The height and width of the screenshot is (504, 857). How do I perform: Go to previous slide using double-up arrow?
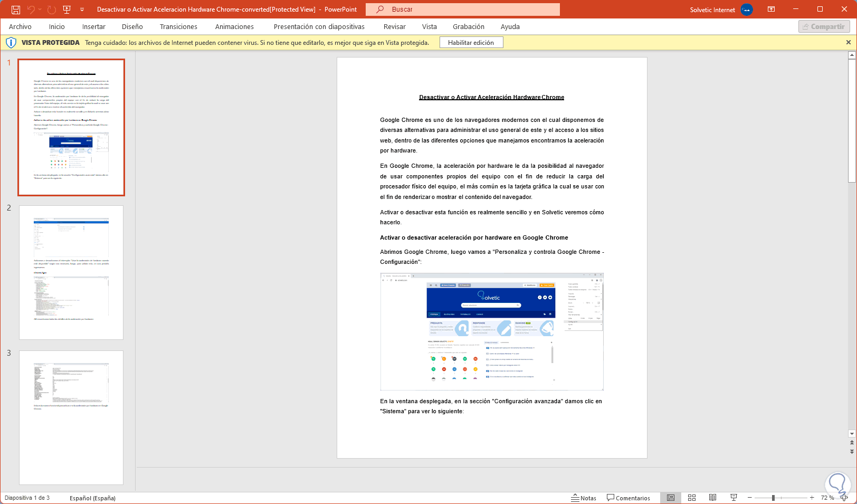point(852,443)
